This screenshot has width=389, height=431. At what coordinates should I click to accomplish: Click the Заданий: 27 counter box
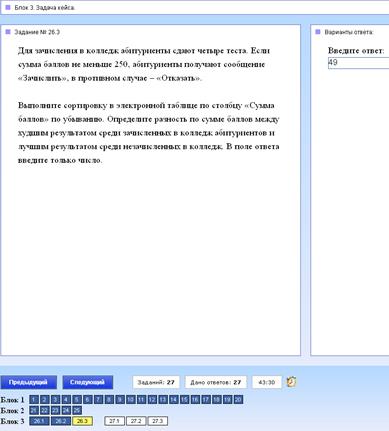[x=156, y=382]
